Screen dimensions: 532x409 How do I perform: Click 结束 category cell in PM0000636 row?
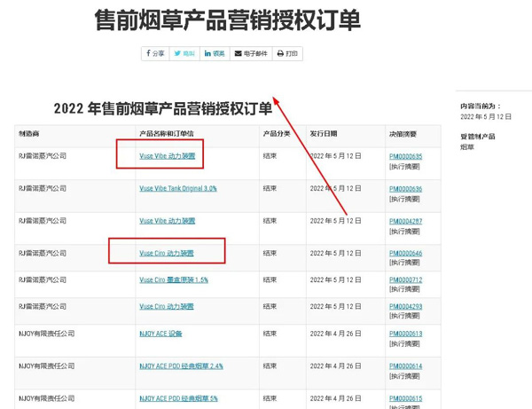pyautogui.click(x=270, y=188)
